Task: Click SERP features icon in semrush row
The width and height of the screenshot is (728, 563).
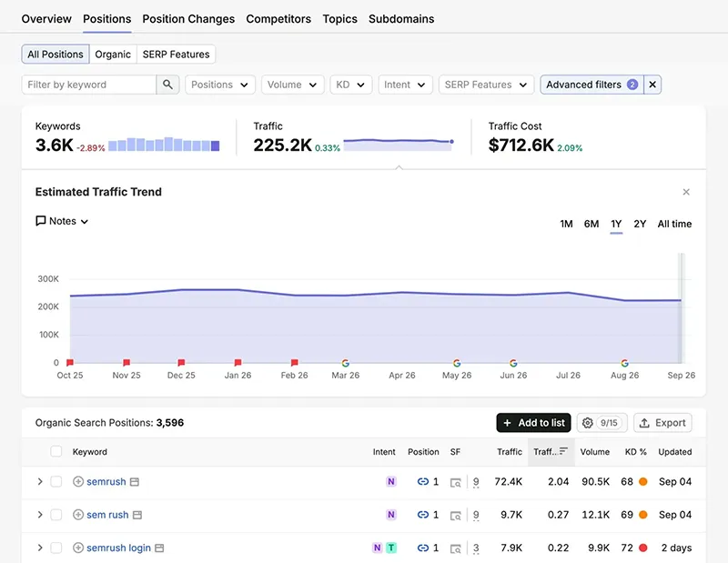Action: coord(456,483)
